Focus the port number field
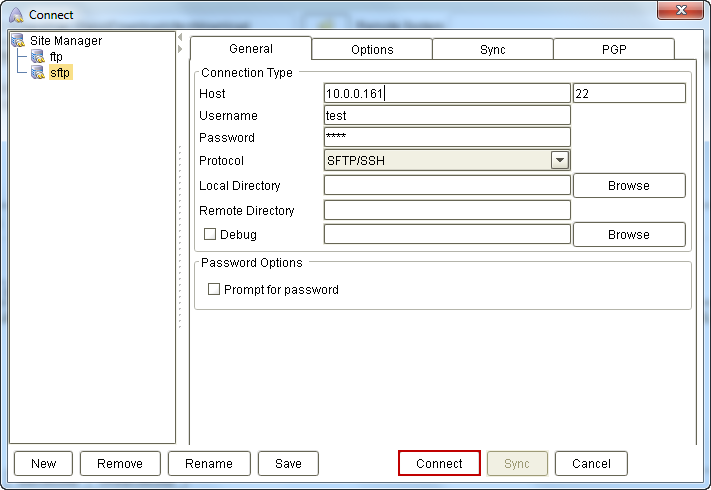Viewport: 711px width, 490px height. click(x=629, y=93)
